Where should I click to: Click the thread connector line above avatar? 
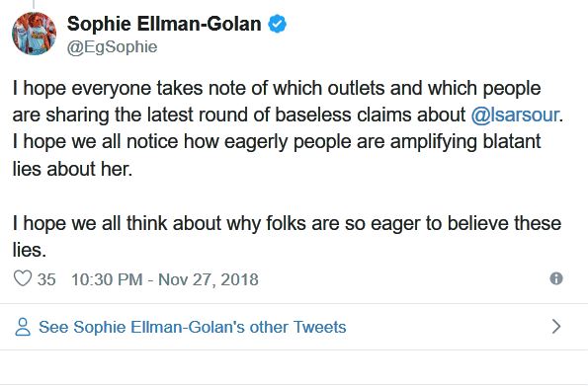point(34,4)
